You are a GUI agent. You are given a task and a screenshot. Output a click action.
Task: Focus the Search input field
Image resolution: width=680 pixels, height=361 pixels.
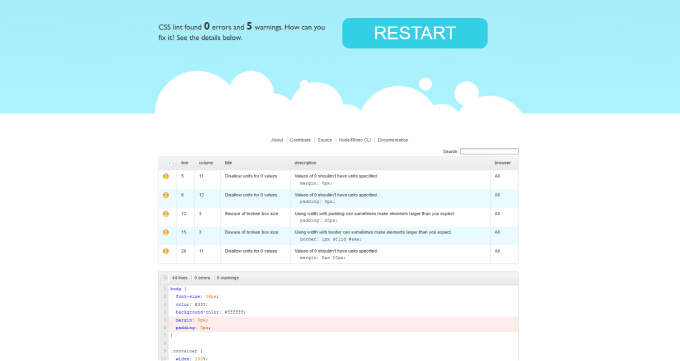coord(489,151)
